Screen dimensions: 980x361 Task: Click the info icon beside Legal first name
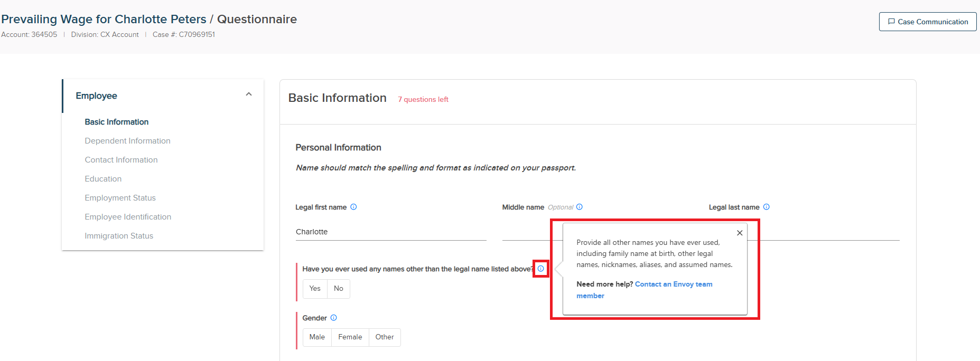[353, 207]
